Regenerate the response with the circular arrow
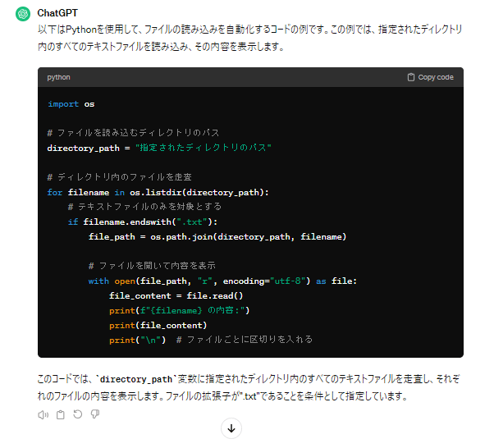This screenshot has height=448, width=494. pyautogui.click(x=77, y=414)
